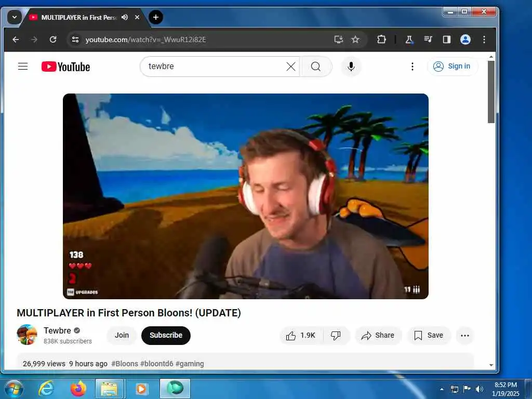The width and height of the screenshot is (532, 399).
Task: Click the scrollbar down arrow
Action: click(491, 365)
